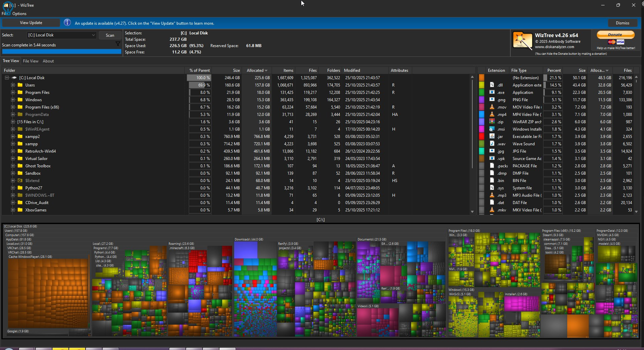Click the orange No Extension color swatch
This screenshot has width=644, height=350.
tap(482, 78)
